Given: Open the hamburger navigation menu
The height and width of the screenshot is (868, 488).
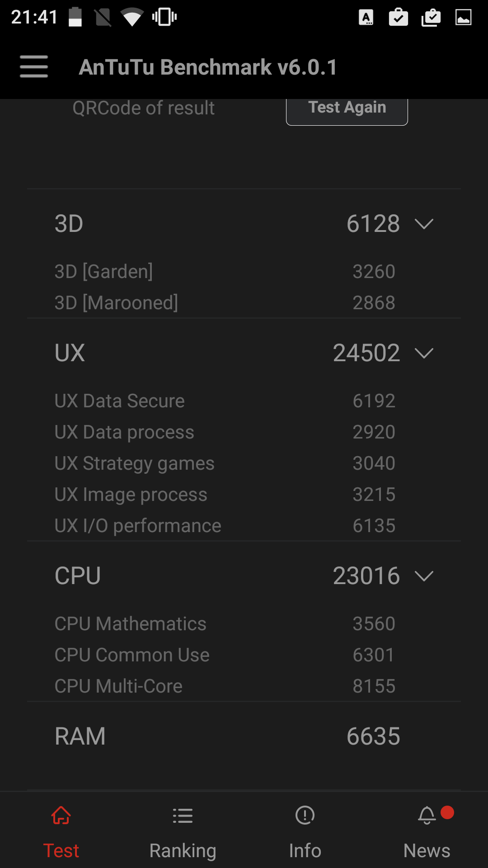Looking at the screenshot, I should coord(34,66).
